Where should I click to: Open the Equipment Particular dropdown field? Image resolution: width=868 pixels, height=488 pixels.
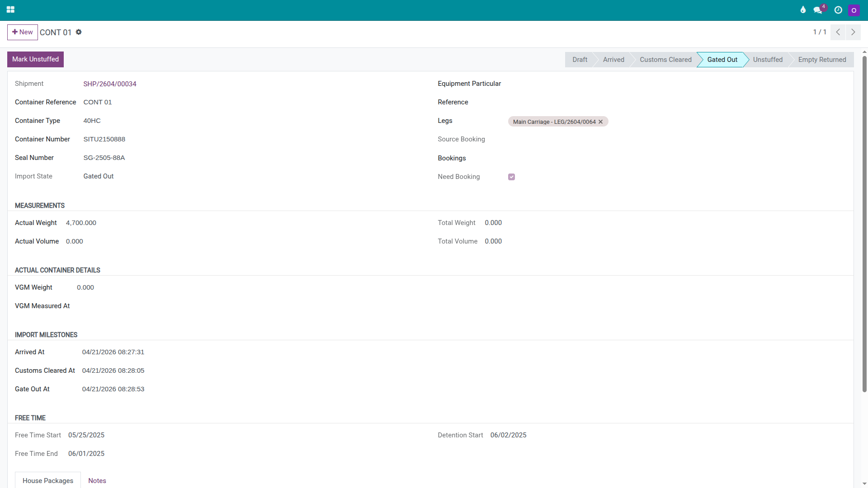point(676,84)
